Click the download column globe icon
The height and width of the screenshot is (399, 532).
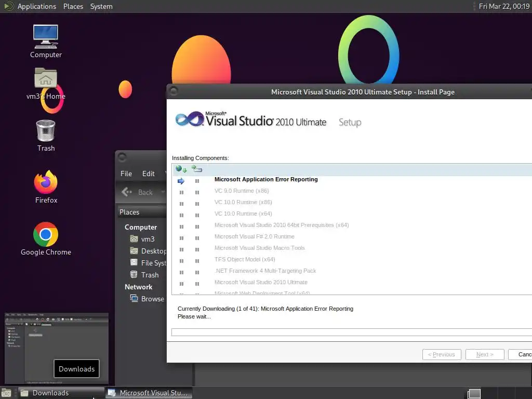click(x=181, y=169)
